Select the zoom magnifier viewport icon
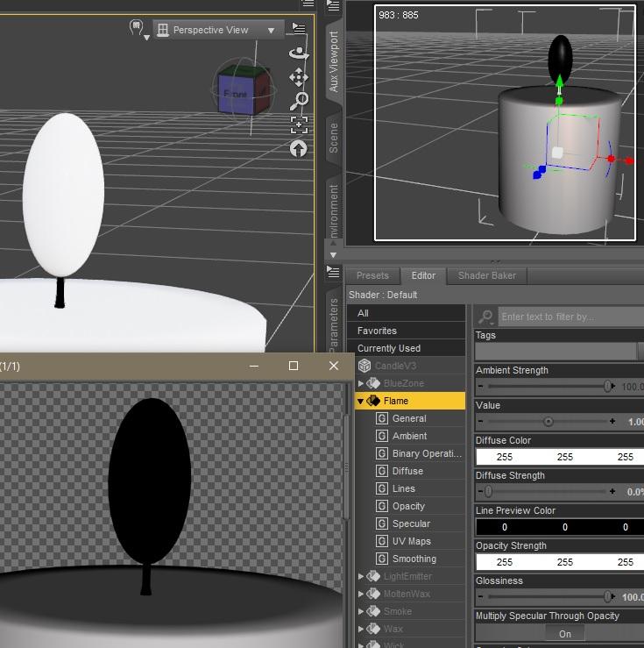Screen dimensions: 644x648 click(299, 101)
